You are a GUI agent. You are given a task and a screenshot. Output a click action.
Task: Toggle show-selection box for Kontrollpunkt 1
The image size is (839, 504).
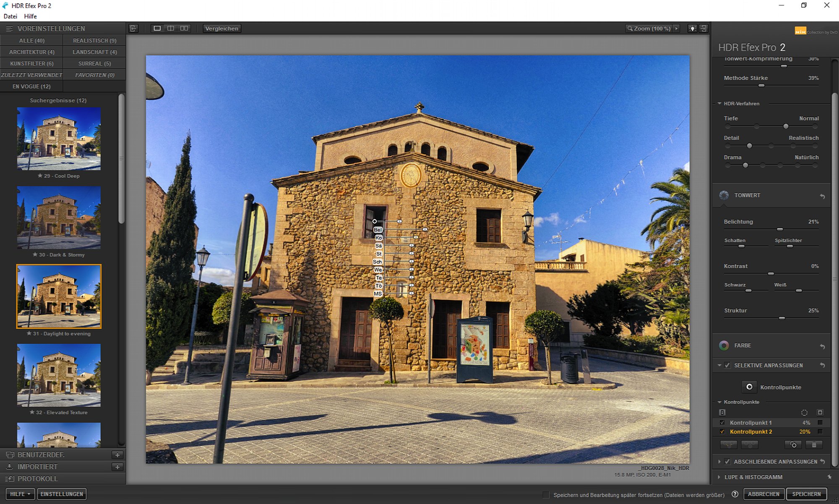[x=820, y=423]
